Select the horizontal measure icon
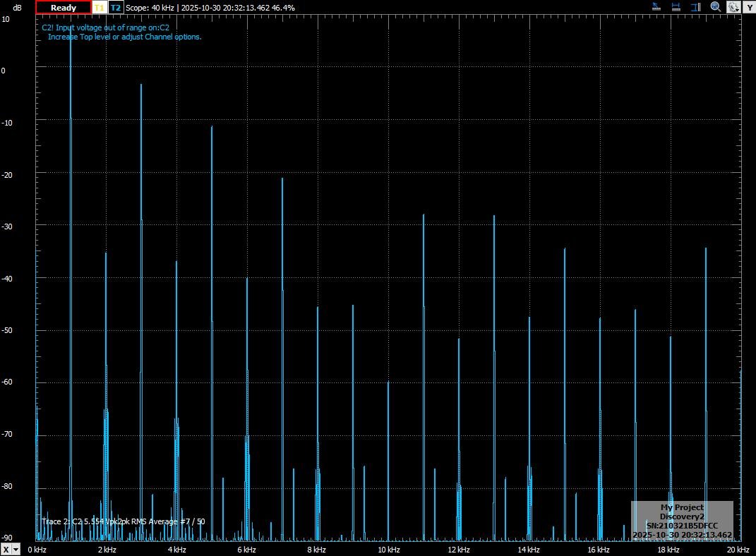The width and height of the screenshot is (756, 556). (676, 7)
